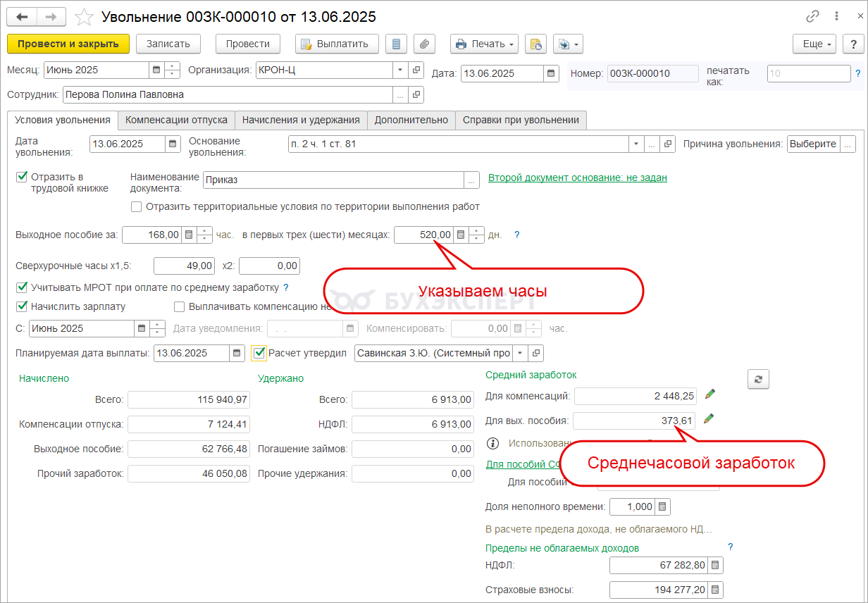This screenshot has width=868, height=603.
Task: Open the calculator for the НДФЛ limit 67 282,80
Action: pos(715,565)
